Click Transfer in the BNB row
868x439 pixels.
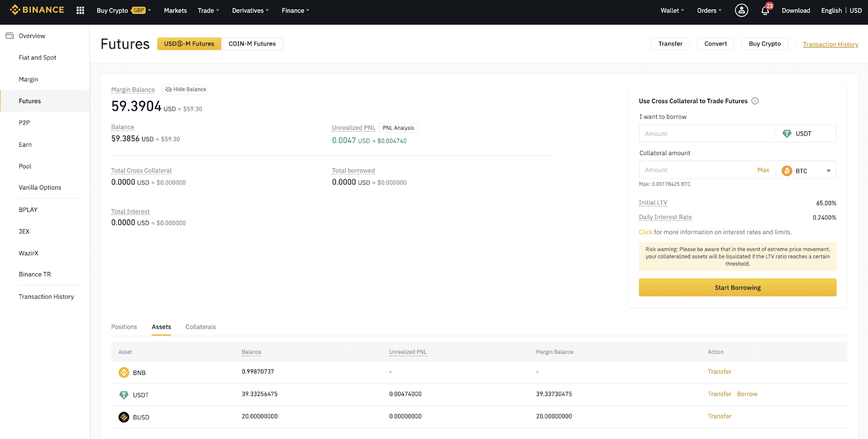pos(719,372)
